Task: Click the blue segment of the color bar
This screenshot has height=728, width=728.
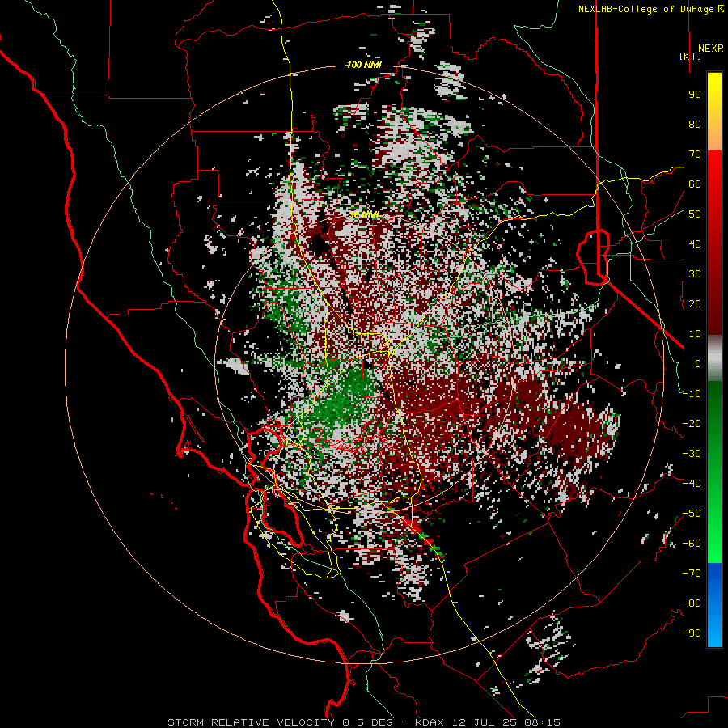Action: coord(714,605)
